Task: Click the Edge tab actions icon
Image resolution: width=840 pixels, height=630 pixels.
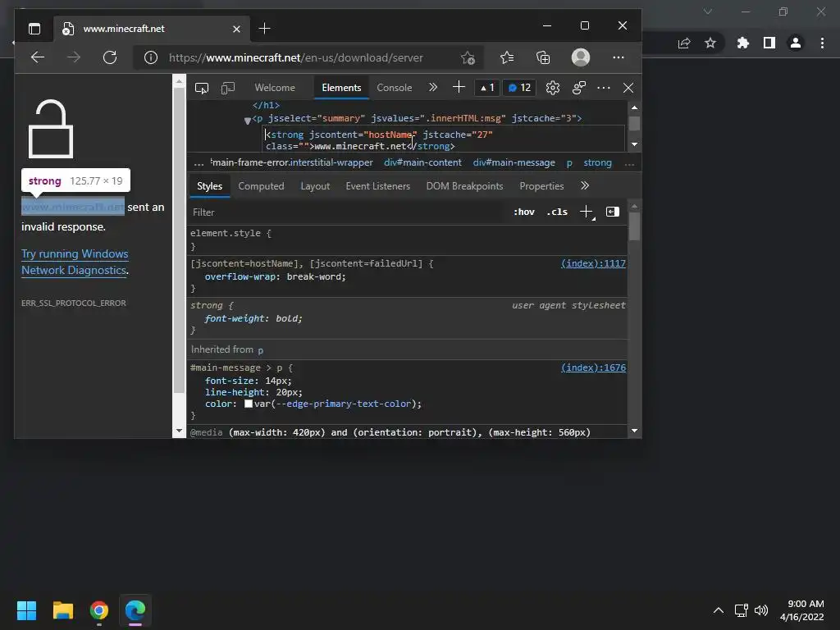Action: pyautogui.click(x=34, y=29)
